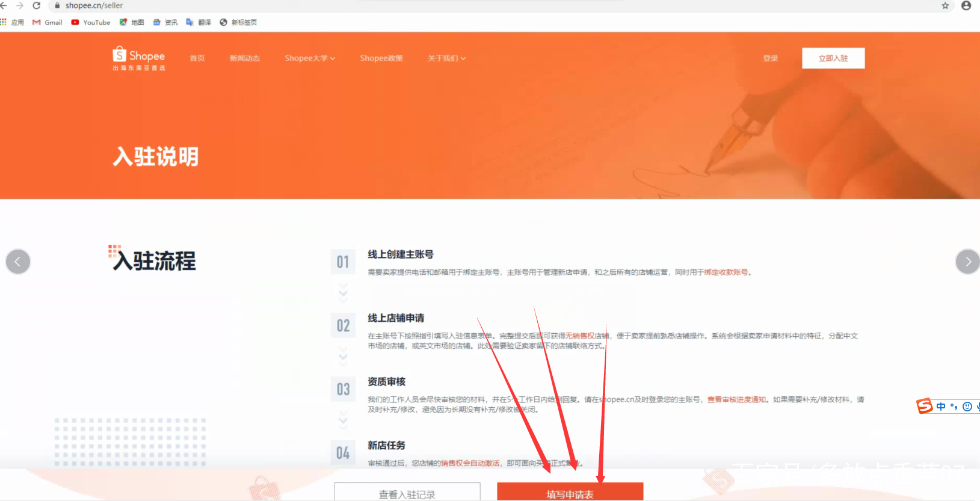The image size is (980, 501).
Task: Click the 01 step number
Action: [x=343, y=262]
